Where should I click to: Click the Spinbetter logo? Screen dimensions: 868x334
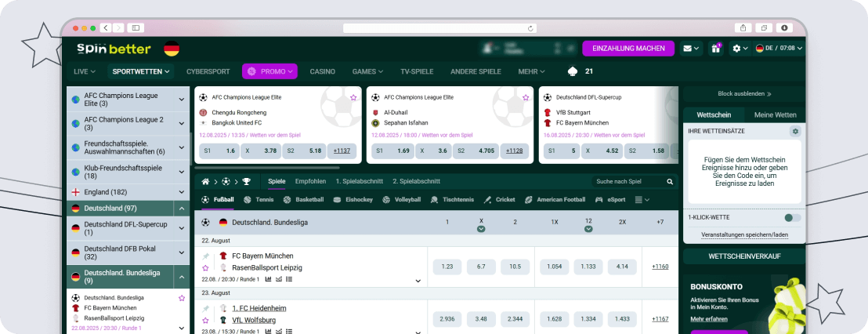click(114, 49)
